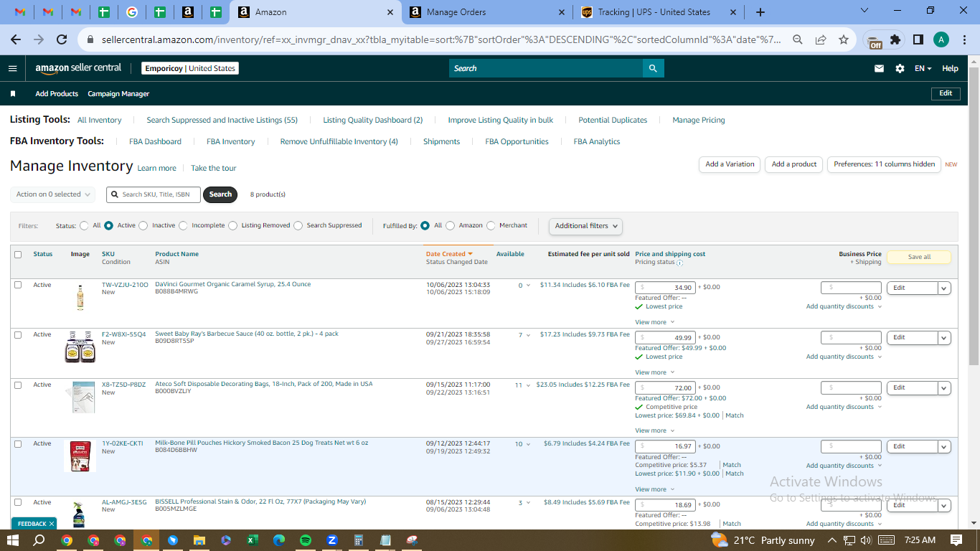Go back with the browser back arrow
The height and width of the screenshot is (551, 980).
click(x=16, y=40)
